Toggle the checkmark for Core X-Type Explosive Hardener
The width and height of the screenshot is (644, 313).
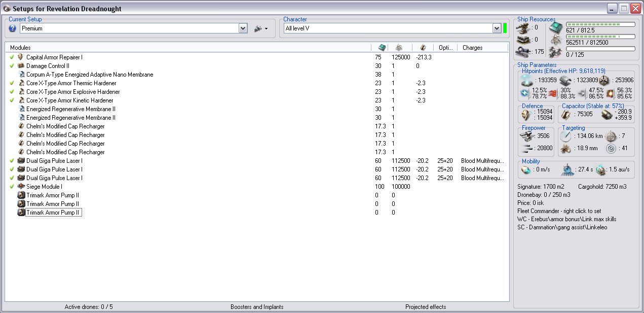click(x=12, y=92)
